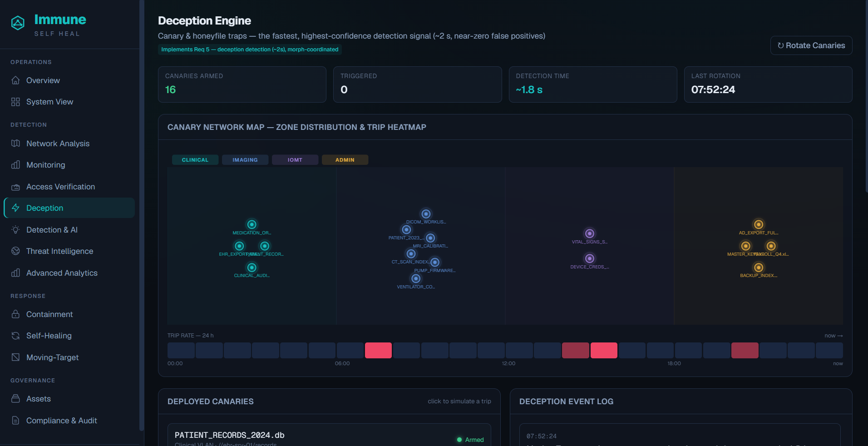The width and height of the screenshot is (868, 446).
Task: Click the sidebar vertical scrollbar
Action: (x=142, y=215)
